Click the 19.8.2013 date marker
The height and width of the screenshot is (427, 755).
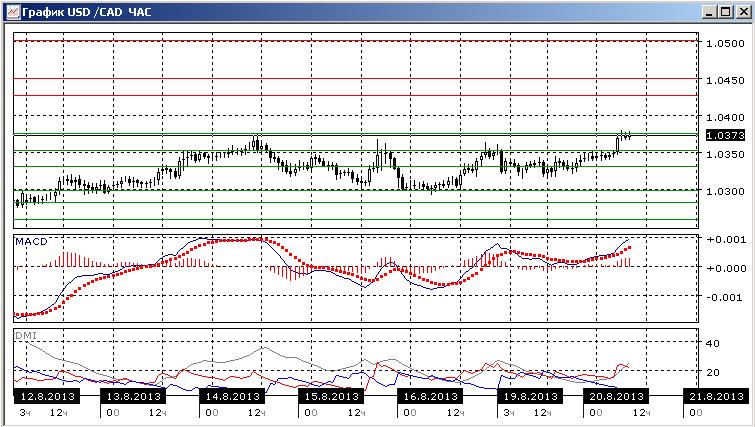tap(530, 397)
